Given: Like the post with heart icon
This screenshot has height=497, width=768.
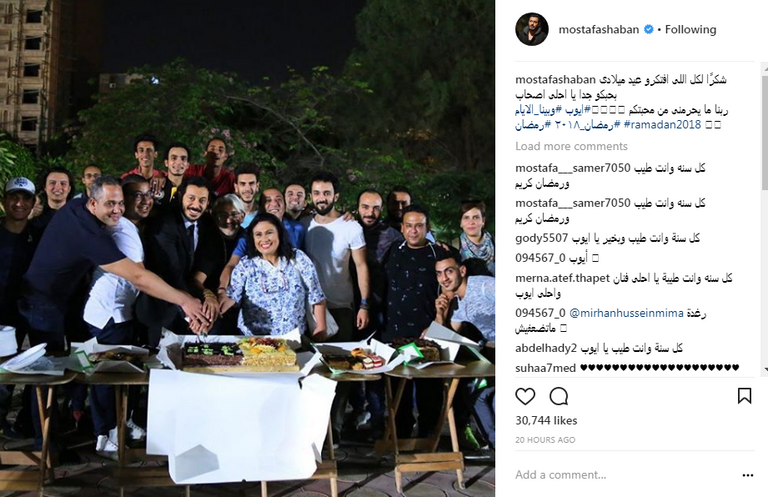Looking at the screenshot, I should (525, 396).
